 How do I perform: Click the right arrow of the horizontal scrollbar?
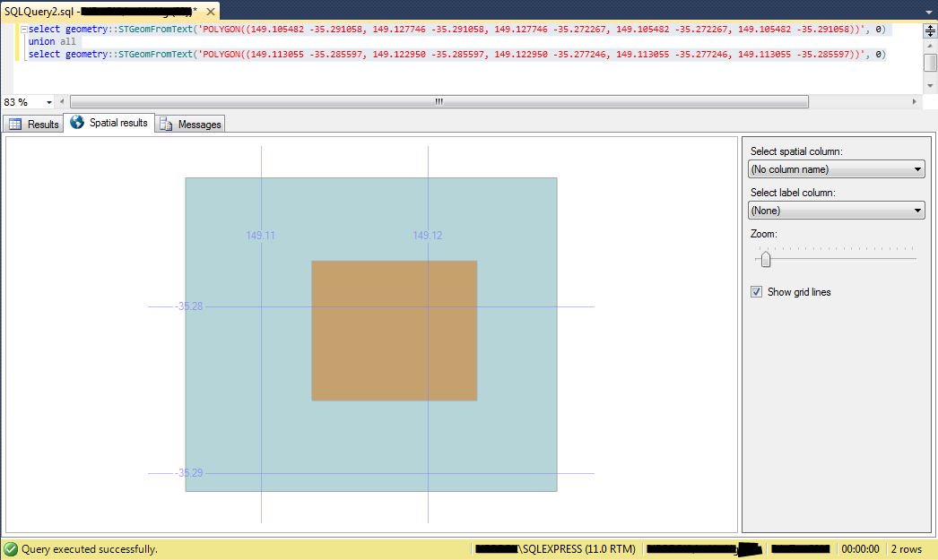click(914, 101)
